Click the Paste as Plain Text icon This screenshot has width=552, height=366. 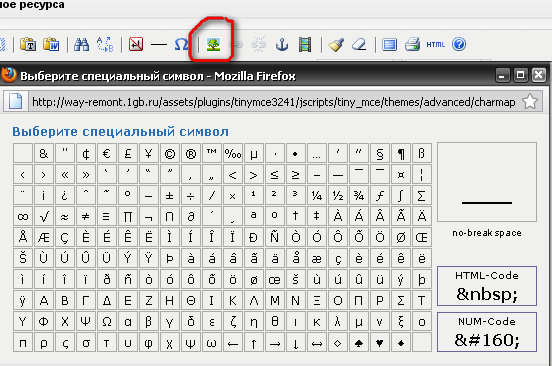click(x=28, y=44)
